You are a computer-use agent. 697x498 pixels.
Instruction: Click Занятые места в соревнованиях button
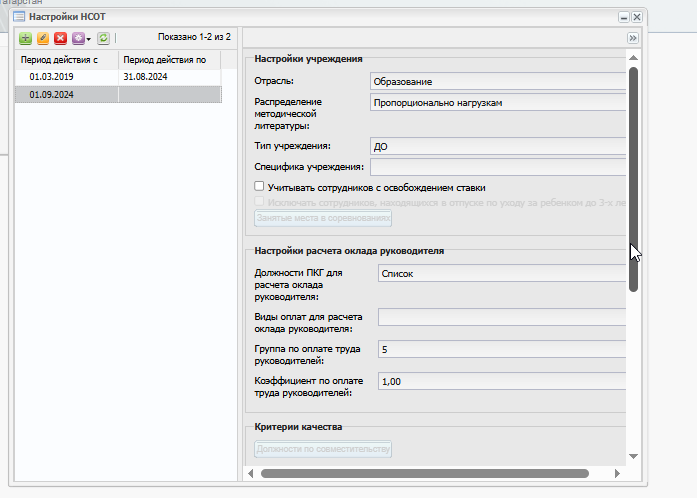point(323,218)
